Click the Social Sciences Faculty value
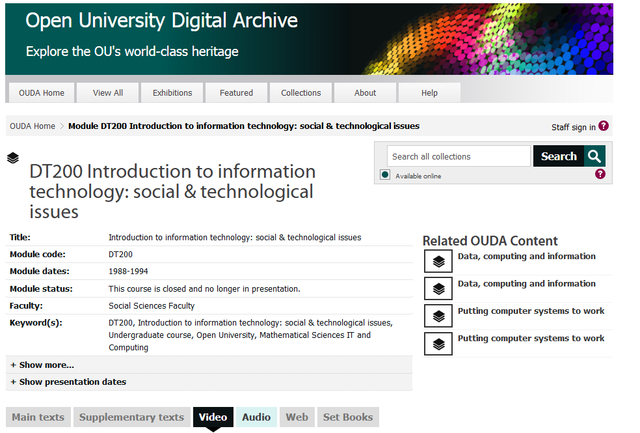The height and width of the screenshot is (433, 640). [151, 306]
